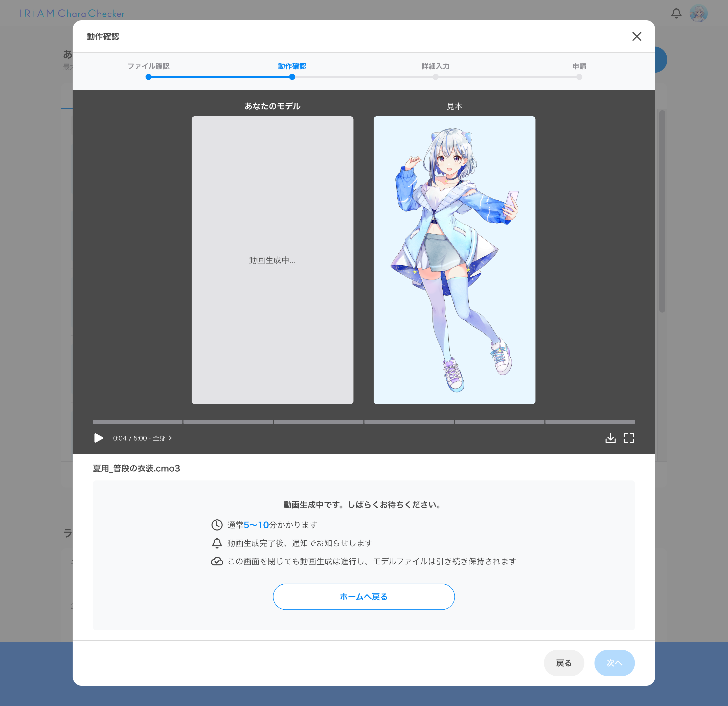Click the ファイル確認 progress dot
728x706 pixels.
tap(149, 77)
